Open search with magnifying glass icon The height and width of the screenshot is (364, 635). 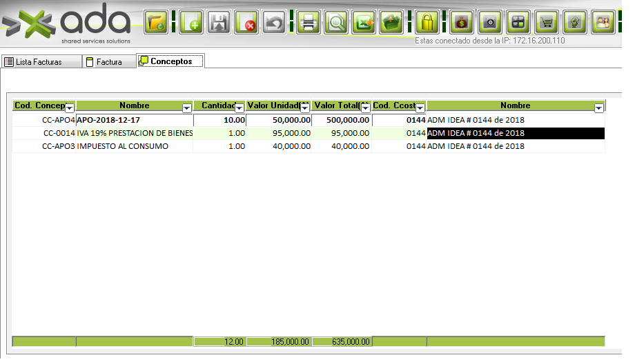coord(336,22)
